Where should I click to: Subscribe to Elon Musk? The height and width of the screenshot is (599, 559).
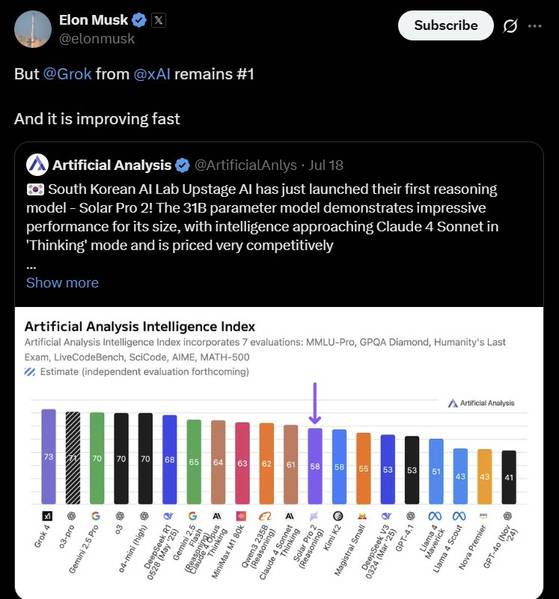tap(446, 25)
